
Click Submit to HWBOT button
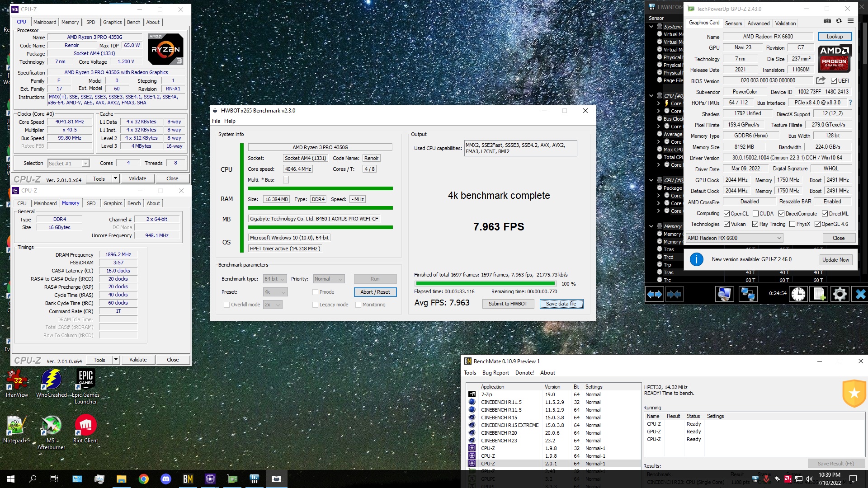508,304
